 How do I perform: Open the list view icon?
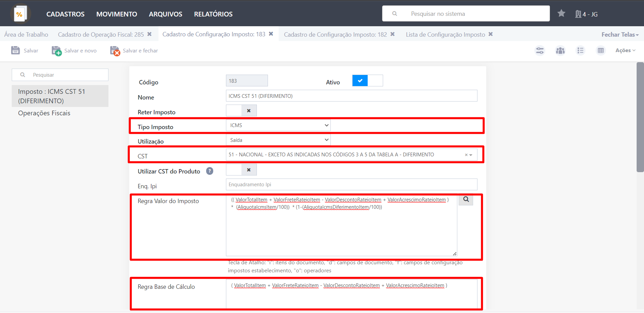click(x=580, y=50)
